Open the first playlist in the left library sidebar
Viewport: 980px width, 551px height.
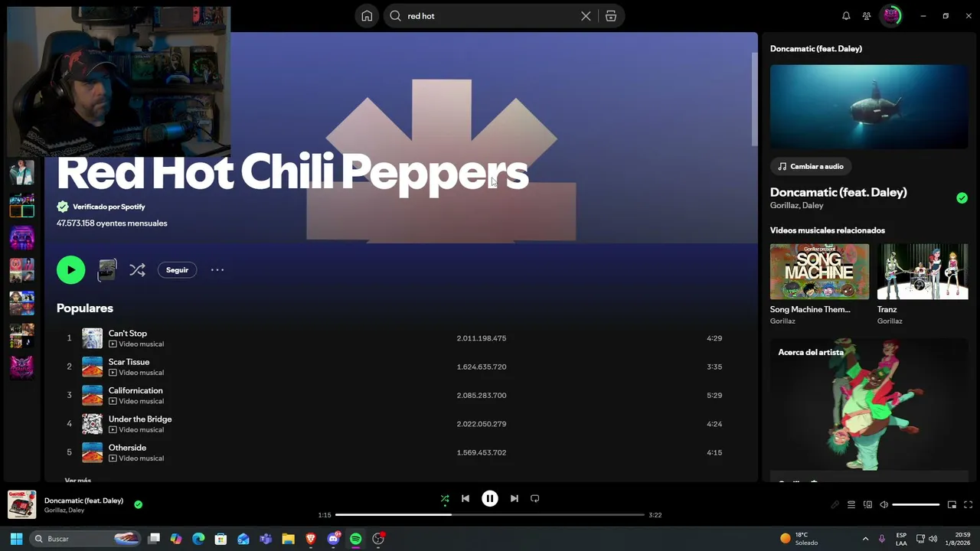point(21,172)
